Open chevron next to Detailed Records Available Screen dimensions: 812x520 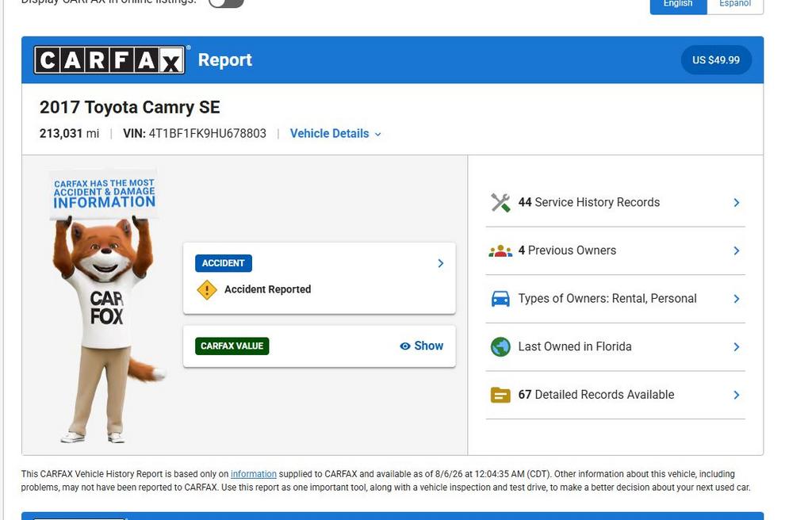(x=737, y=395)
